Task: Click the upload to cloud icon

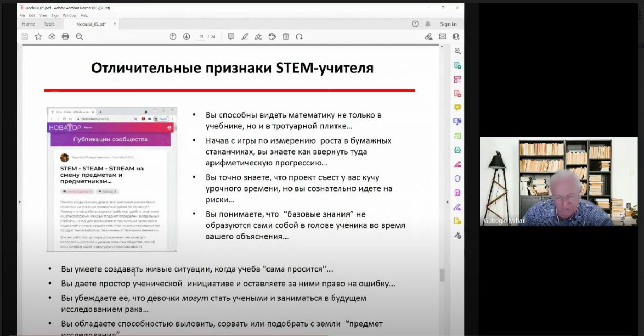Action: (x=52, y=37)
